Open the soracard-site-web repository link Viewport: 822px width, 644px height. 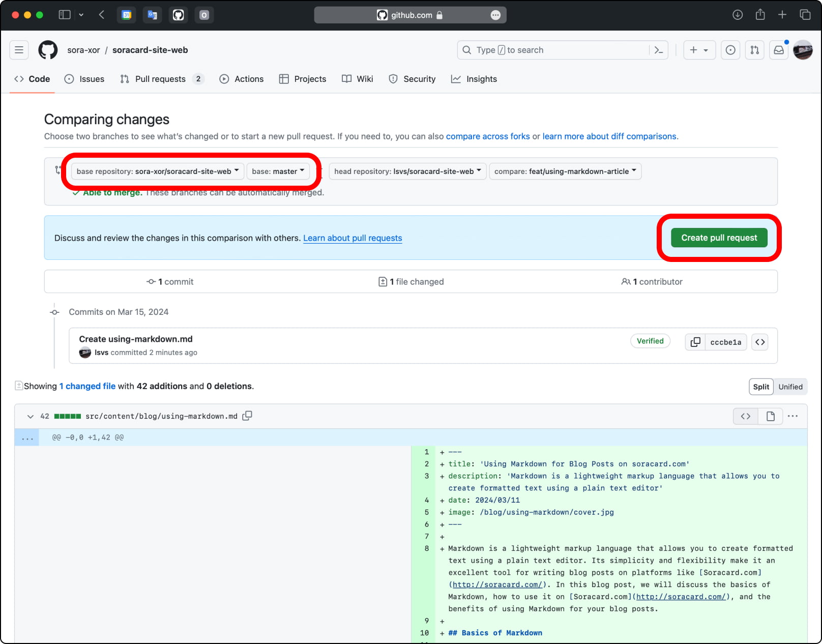pyautogui.click(x=150, y=50)
